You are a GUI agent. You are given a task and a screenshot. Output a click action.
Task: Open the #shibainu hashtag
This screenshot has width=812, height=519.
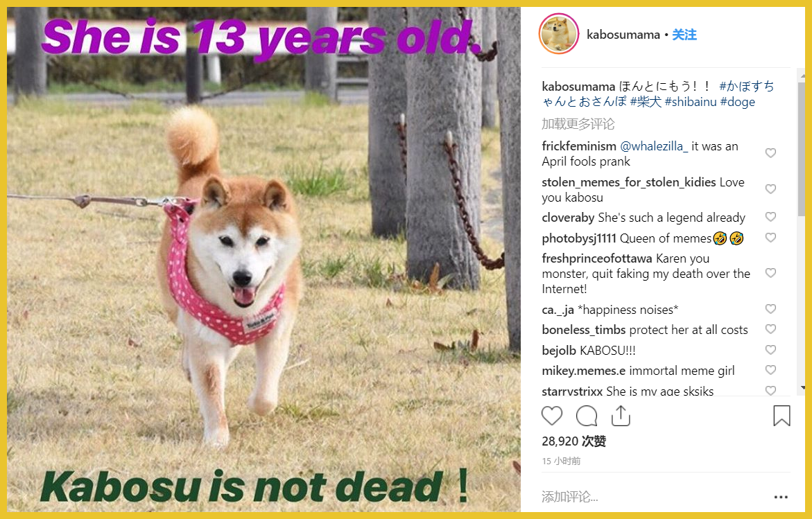click(x=690, y=102)
